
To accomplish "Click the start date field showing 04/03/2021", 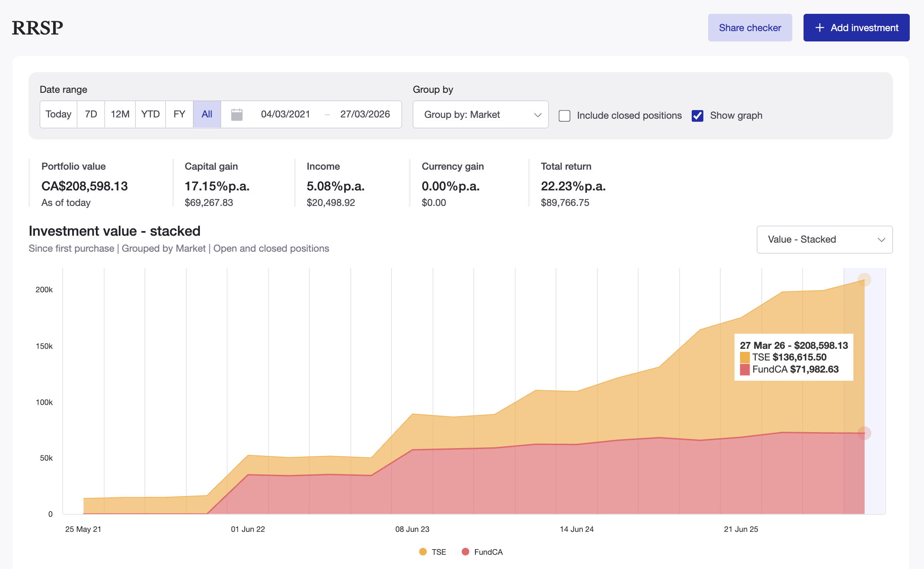I will click(285, 114).
